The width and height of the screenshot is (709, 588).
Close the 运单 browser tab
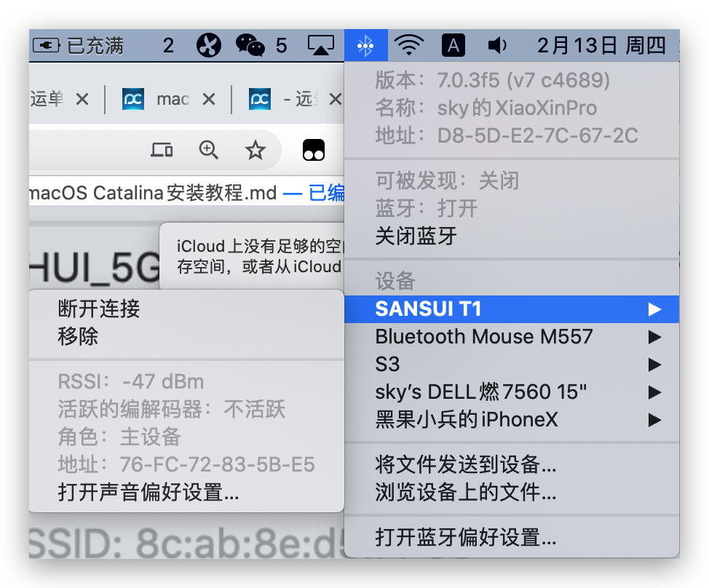click(82, 99)
